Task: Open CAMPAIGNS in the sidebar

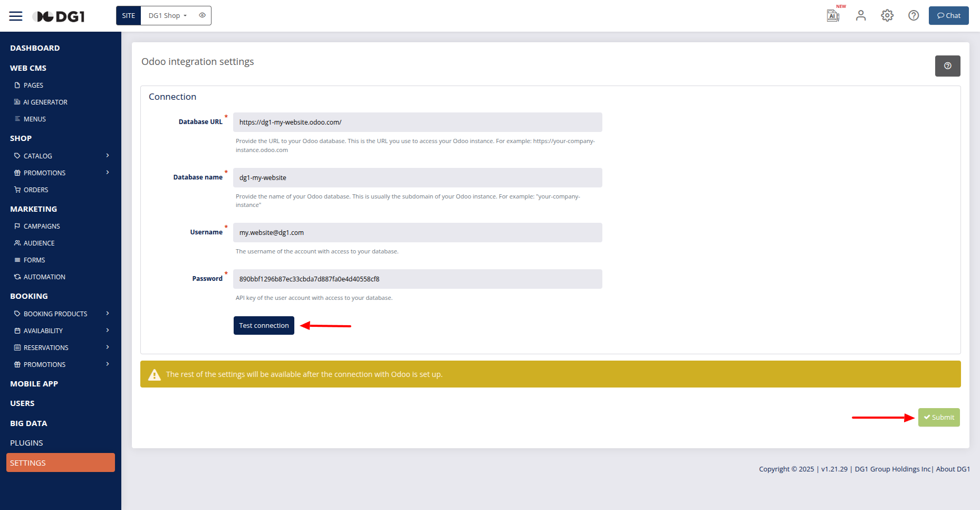Action: (x=42, y=226)
